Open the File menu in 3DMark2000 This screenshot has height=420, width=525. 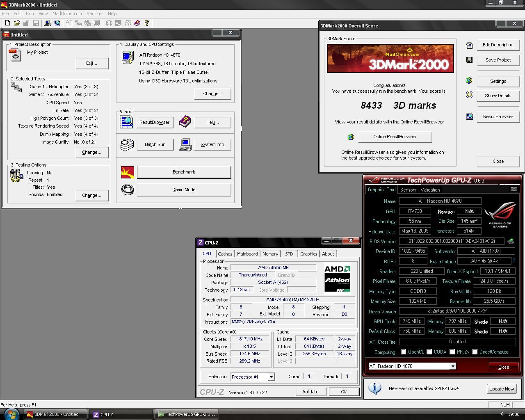(x=5, y=14)
